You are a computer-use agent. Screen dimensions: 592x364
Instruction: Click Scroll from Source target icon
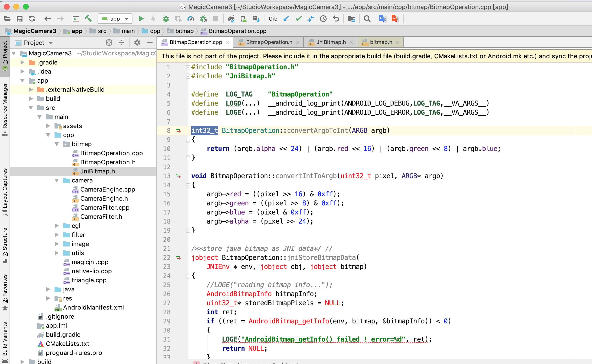point(109,43)
